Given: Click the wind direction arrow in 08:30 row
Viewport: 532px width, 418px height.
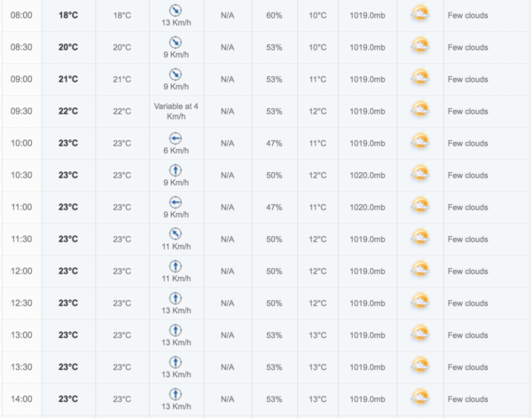Looking at the screenshot, I should point(176,43).
